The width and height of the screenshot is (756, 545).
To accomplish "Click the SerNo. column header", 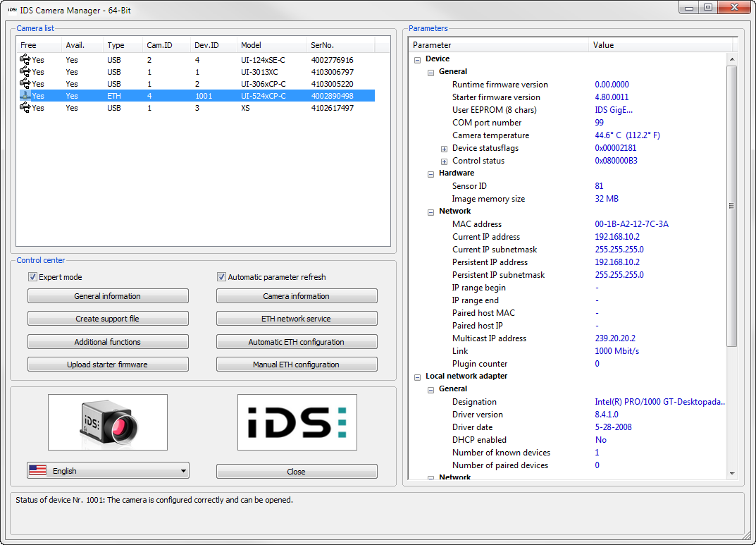I will (340, 45).
